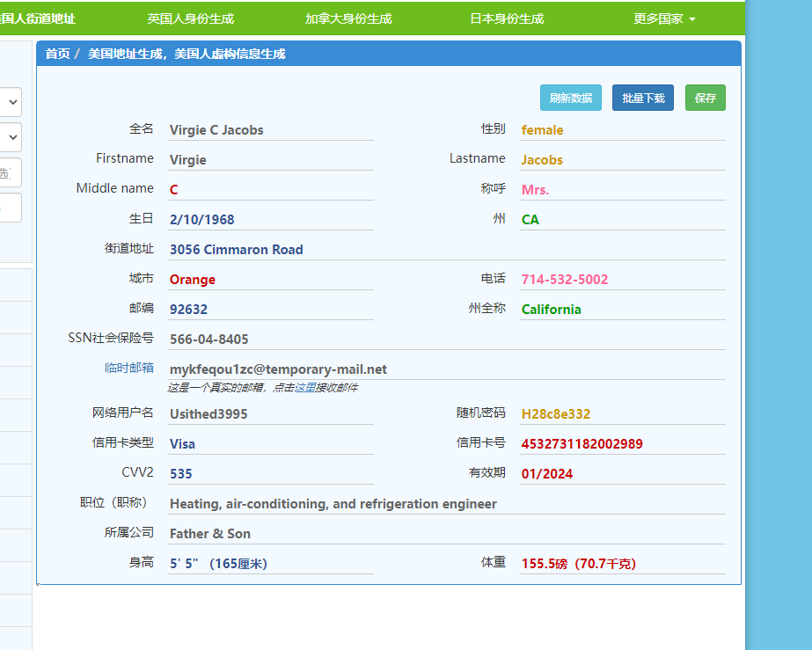Click the 全名 field showing Virgie C Jacobs

click(271, 130)
